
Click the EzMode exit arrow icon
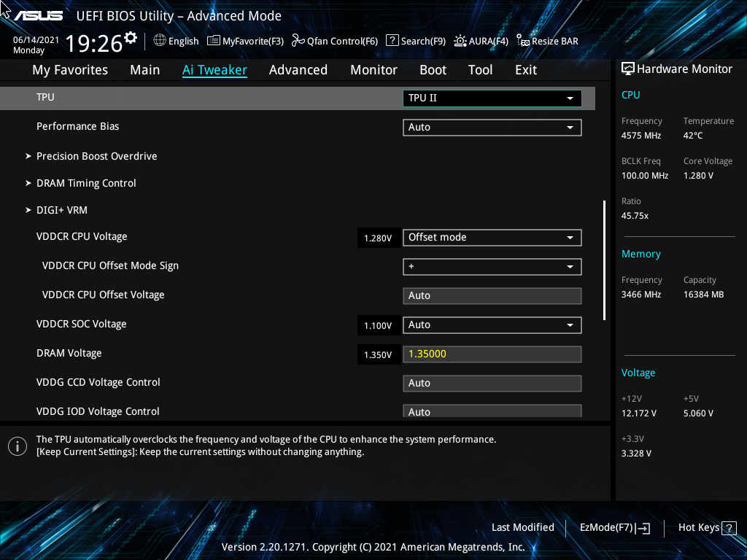(643, 528)
